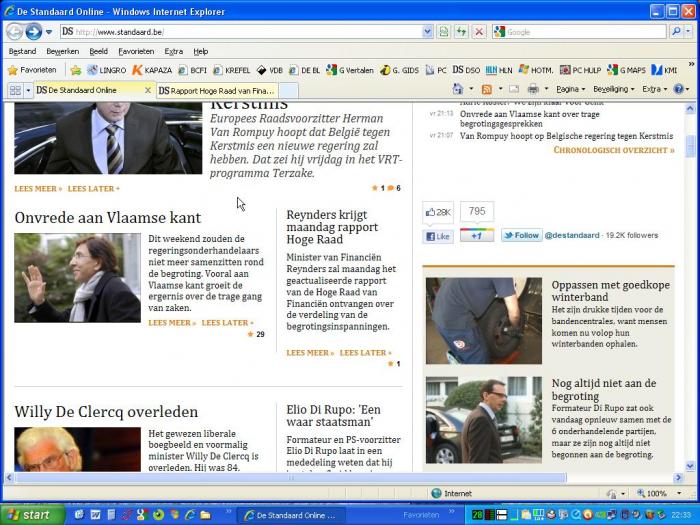Click the Compatibility View page icon
This screenshot has height=525, width=700.
(443, 32)
